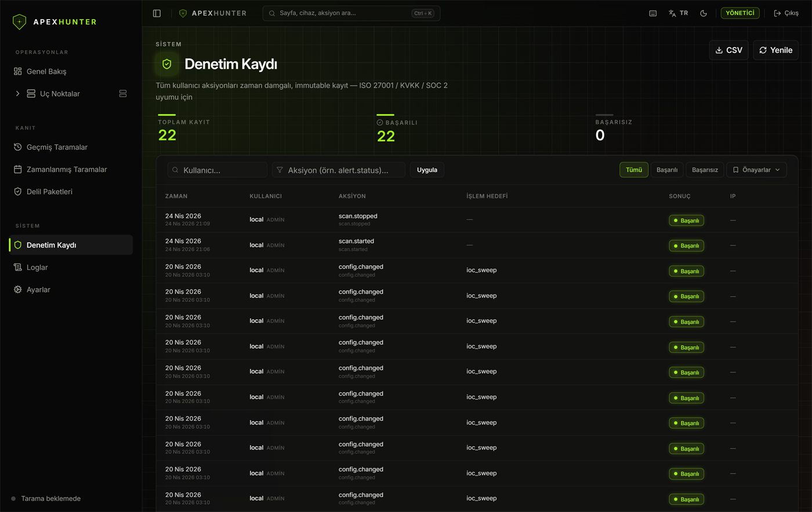The width and height of the screenshot is (812, 512).
Task: Select Denetim Kaydı in the sidebar
Action: [71, 245]
